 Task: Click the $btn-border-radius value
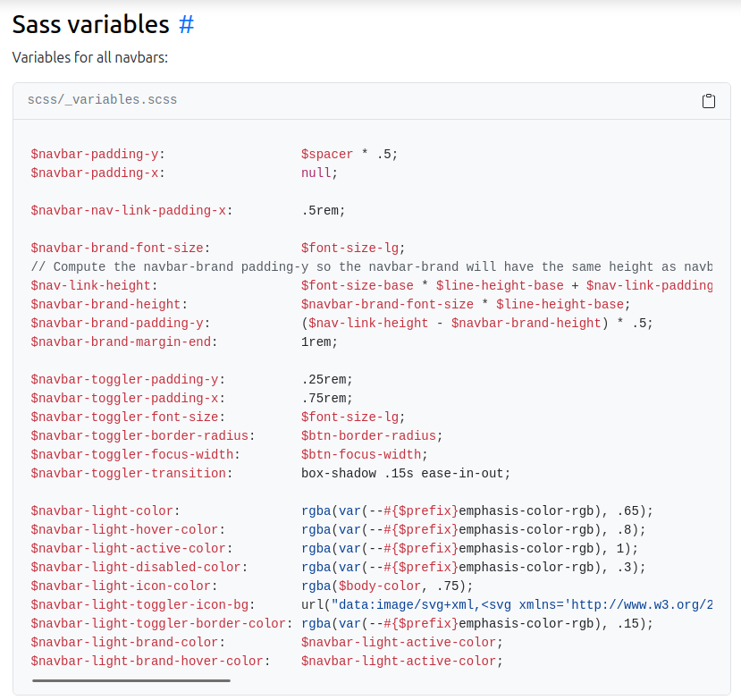tap(368, 435)
